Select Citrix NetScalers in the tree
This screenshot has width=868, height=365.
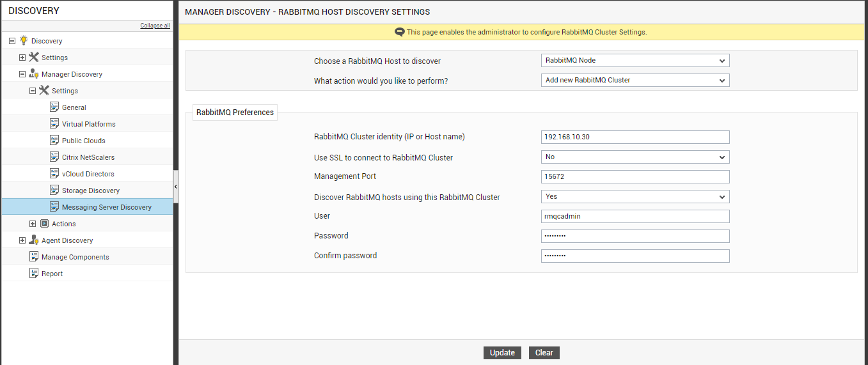point(88,157)
